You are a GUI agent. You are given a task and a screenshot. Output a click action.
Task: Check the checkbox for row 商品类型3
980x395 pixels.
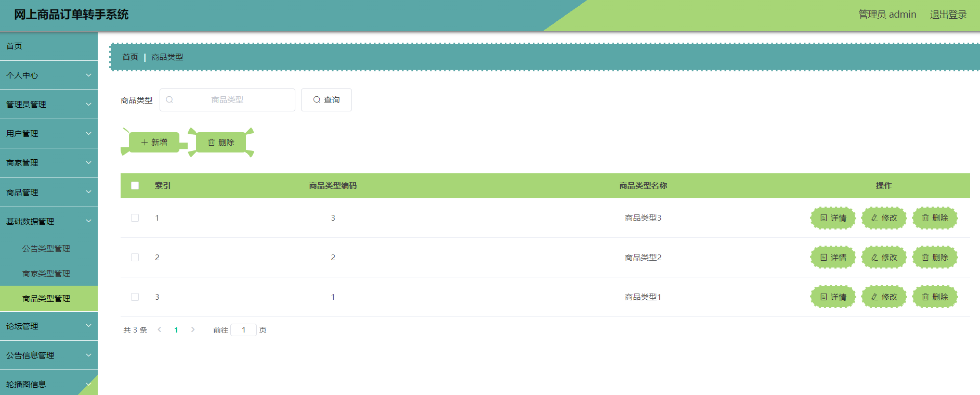(x=135, y=218)
